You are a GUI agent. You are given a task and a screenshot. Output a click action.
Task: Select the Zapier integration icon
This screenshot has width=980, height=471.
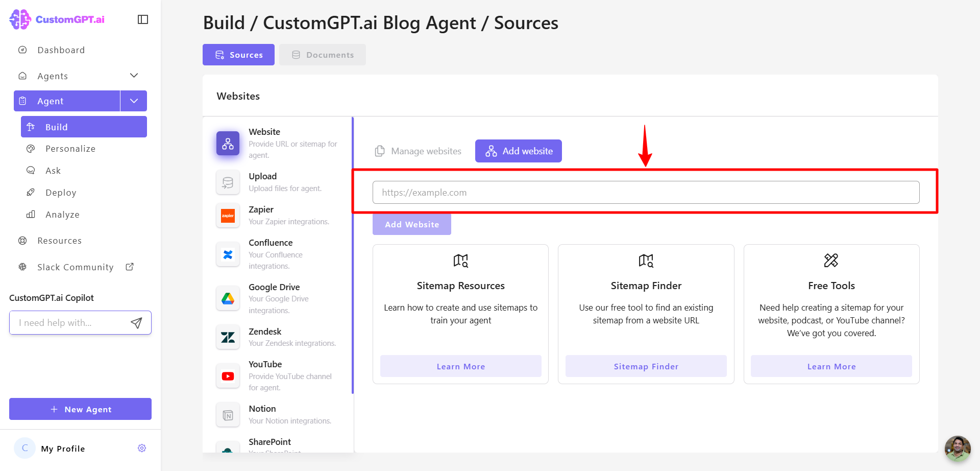click(228, 216)
